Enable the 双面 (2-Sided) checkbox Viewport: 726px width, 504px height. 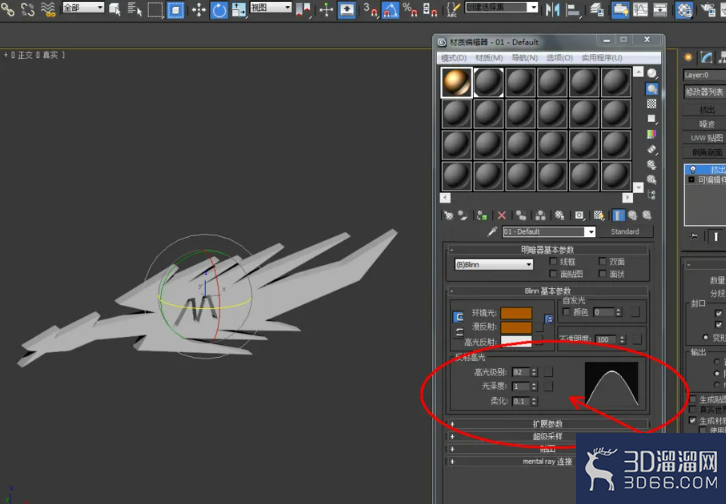(x=602, y=261)
